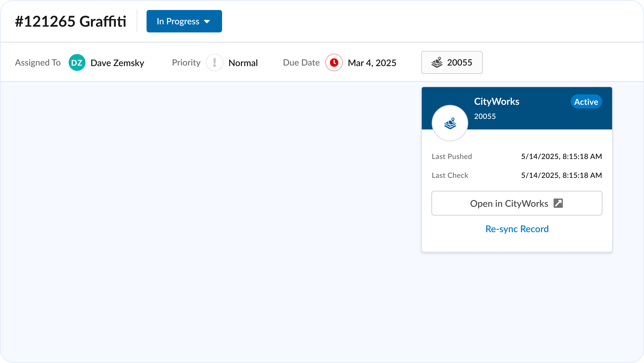Screen dimensions: 644x363
Task: Click the Open in CityWorks button
Action: (x=517, y=203)
